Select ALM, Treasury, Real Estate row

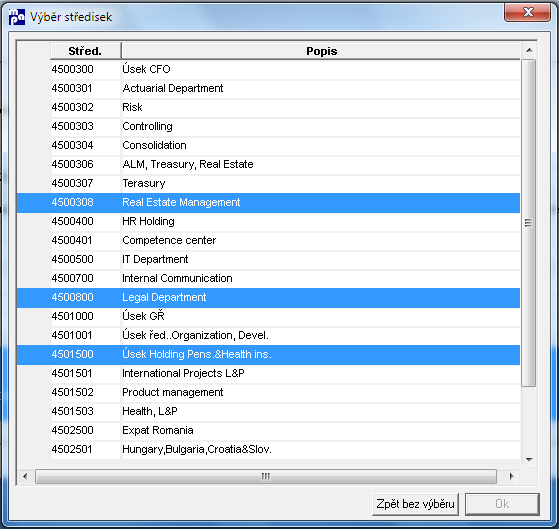click(x=268, y=164)
